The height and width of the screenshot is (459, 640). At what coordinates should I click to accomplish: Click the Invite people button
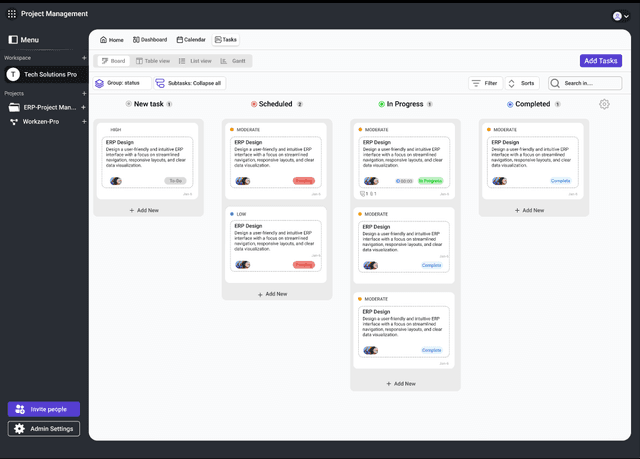pos(43,409)
